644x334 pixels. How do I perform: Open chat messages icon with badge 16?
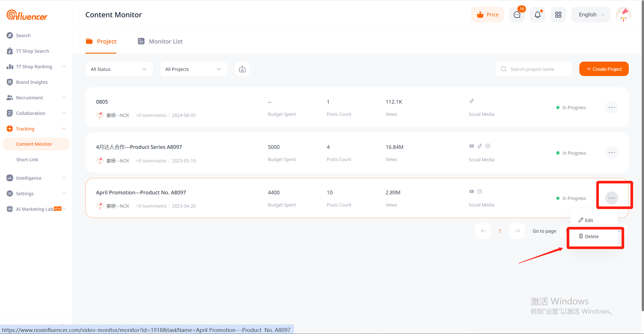517,15
